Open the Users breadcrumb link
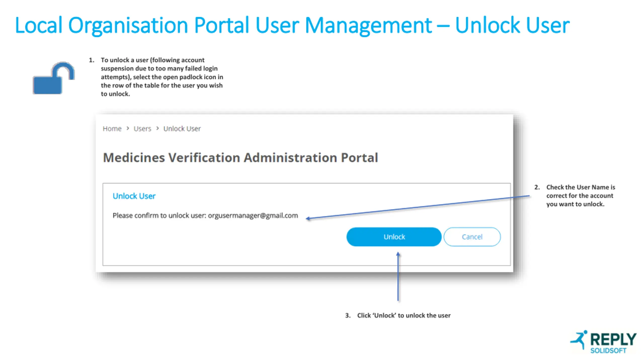Viewport: 644px width, 362px height. [142, 129]
